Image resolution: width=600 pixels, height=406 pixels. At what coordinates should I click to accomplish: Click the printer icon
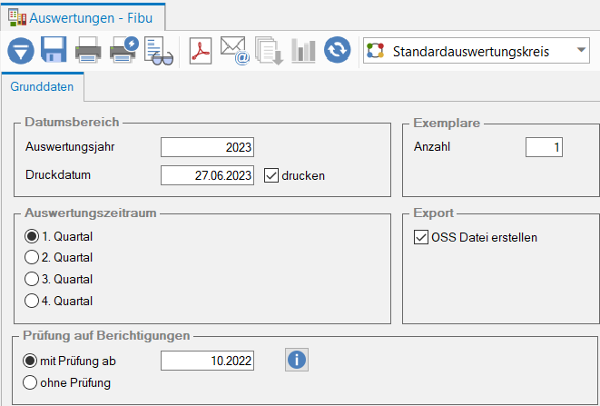click(x=88, y=50)
